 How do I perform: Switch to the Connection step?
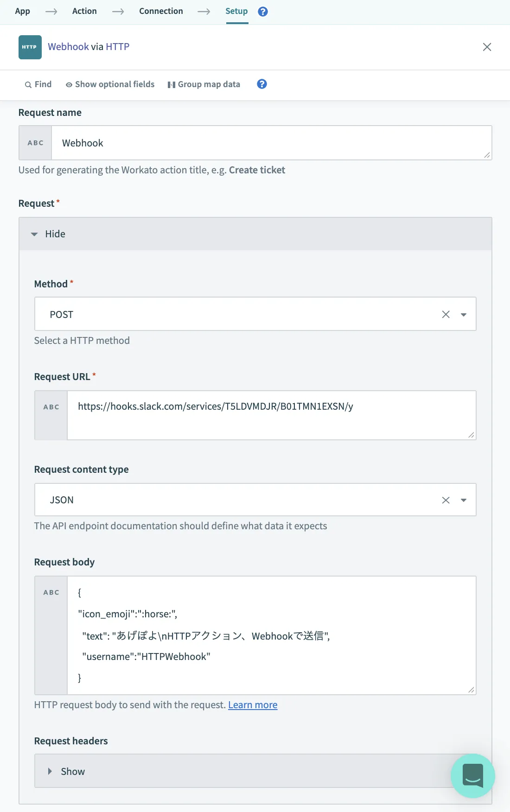[x=161, y=11]
